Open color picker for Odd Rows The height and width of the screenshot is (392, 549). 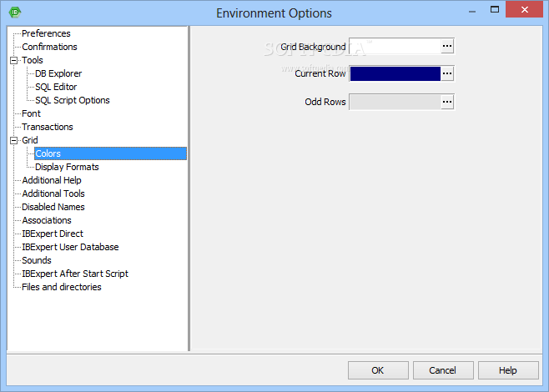pyautogui.click(x=447, y=102)
